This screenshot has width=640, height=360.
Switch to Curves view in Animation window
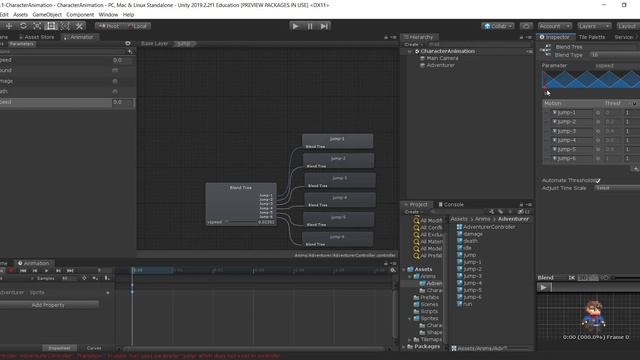94,348
